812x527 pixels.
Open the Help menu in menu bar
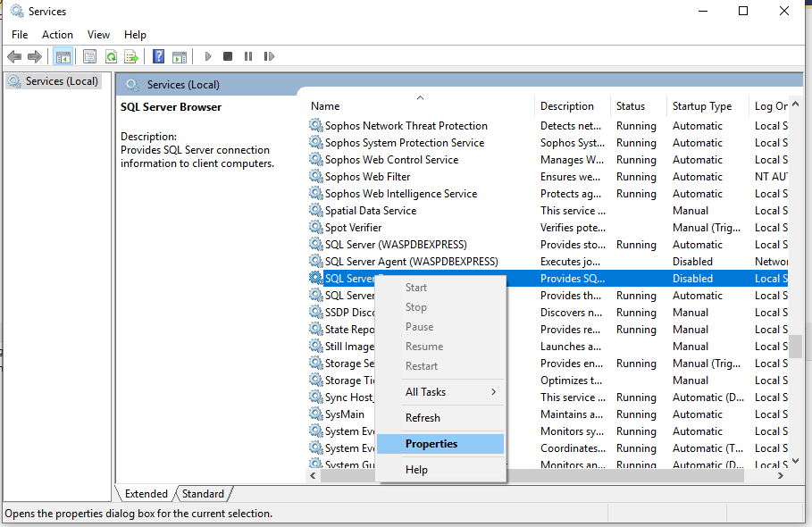coord(135,35)
